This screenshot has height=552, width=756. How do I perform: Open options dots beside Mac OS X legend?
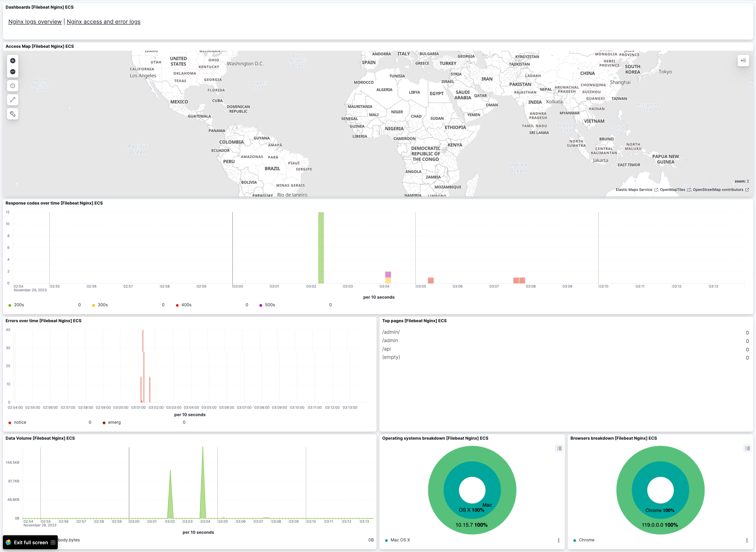coord(559,540)
